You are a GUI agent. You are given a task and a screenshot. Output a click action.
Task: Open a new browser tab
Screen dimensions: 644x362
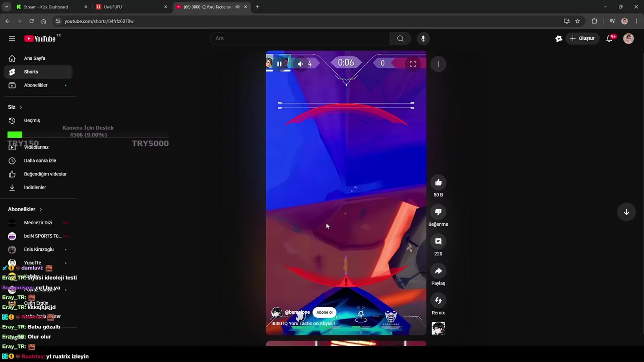(x=258, y=7)
